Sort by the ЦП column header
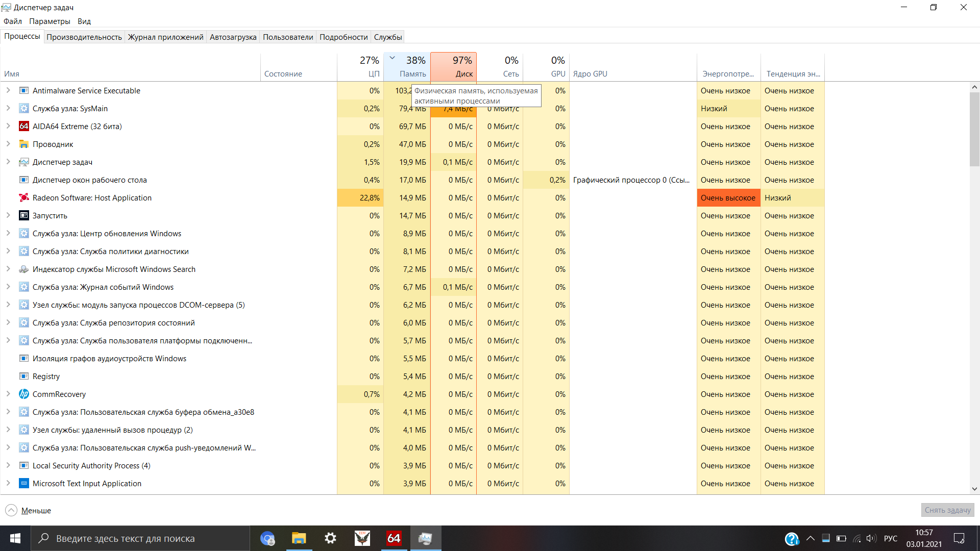Image resolution: width=980 pixels, height=551 pixels. pos(360,67)
